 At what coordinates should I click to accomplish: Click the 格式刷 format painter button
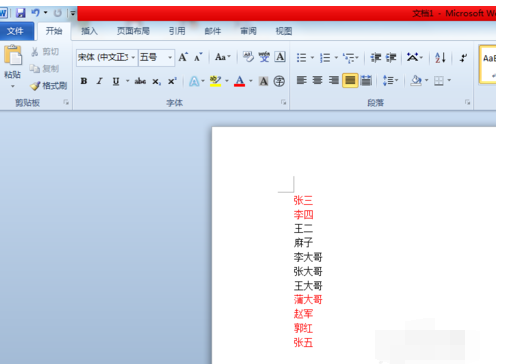[48, 86]
